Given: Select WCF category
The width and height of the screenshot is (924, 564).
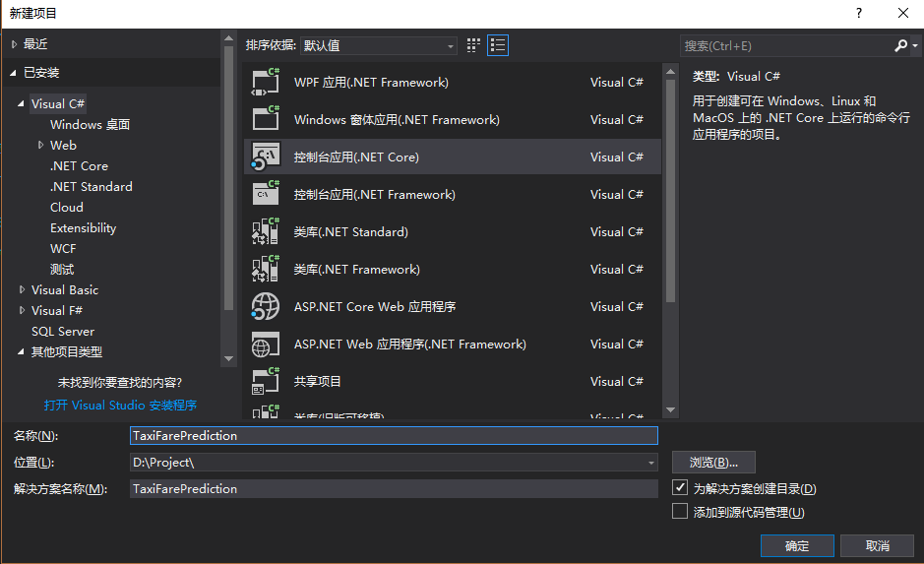Looking at the screenshot, I should (63, 248).
